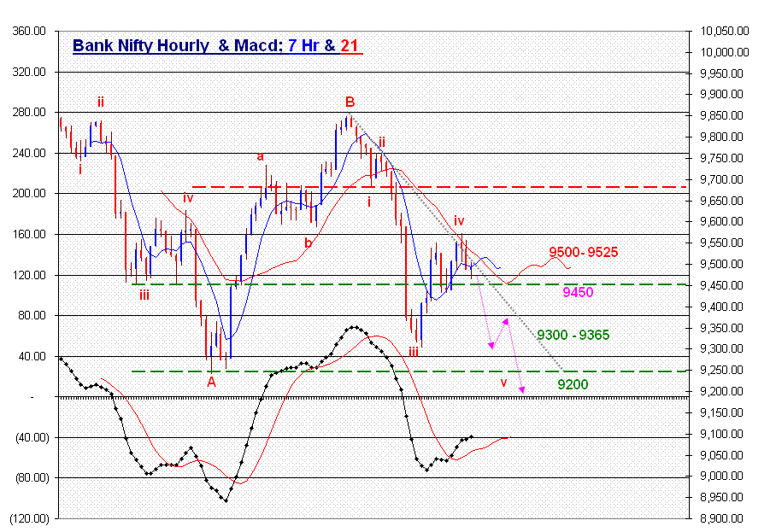Select the green '9300 - 9365' target label

[x=573, y=336]
